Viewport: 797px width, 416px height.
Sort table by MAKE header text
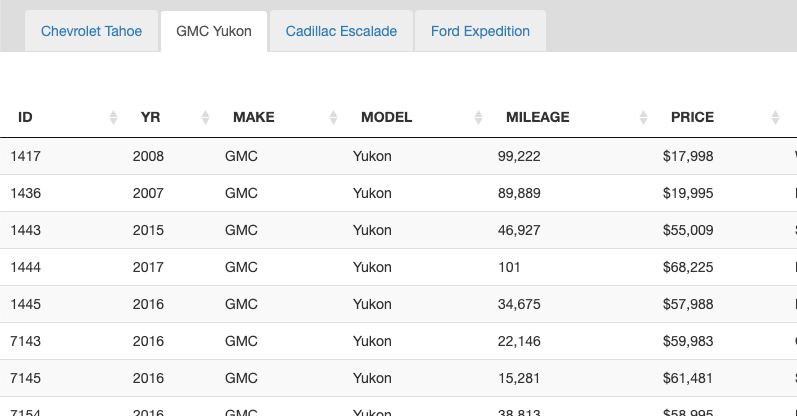coord(253,117)
